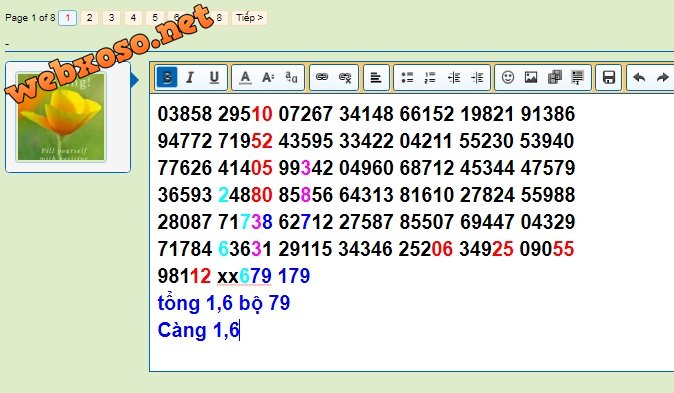Open the text color picker
Image resolution: width=674 pixels, height=393 pixels.
(x=245, y=78)
